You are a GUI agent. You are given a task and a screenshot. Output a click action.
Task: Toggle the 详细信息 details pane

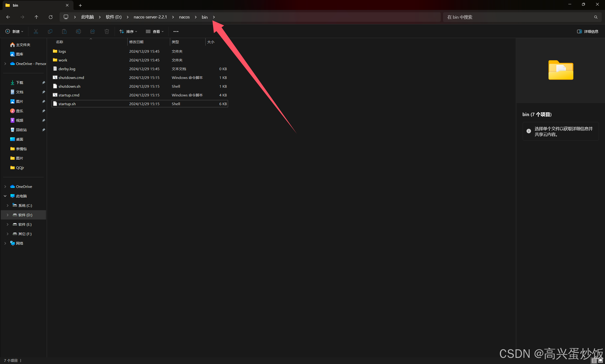(x=587, y=31)
